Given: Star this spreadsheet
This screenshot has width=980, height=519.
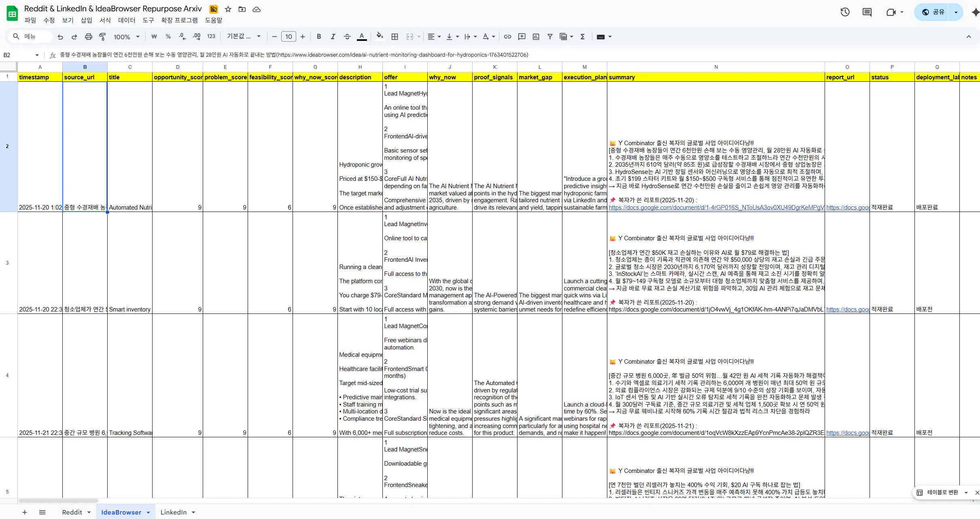Looking at the screenshot, I should point(228,9).
